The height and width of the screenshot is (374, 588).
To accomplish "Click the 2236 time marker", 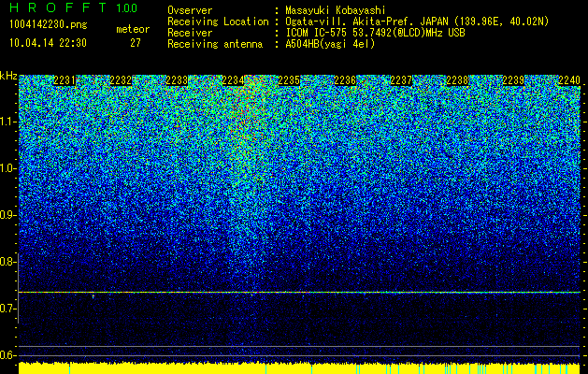I will click(x=345, y=80).
